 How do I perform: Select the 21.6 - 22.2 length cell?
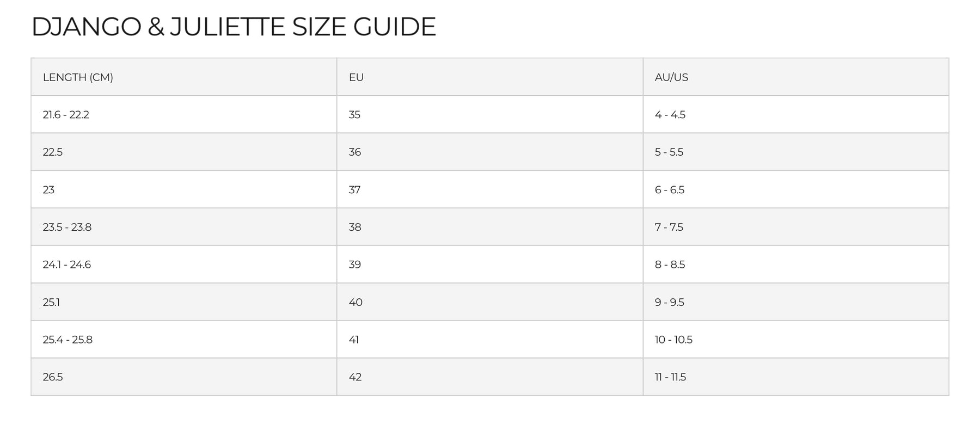click(x=66, y=115)
